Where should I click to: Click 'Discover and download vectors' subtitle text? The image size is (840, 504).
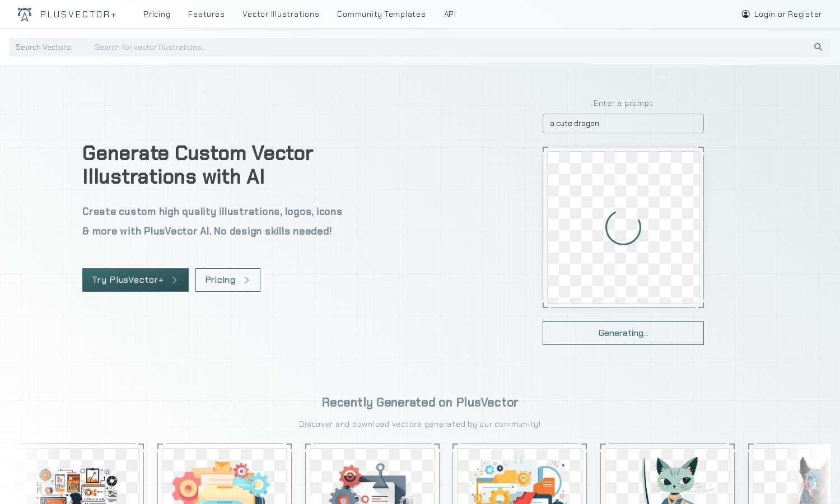pos(420,424)
